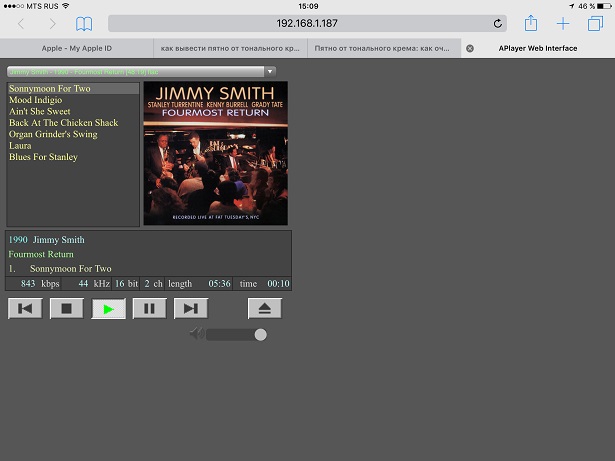The width and height of the screenshot is (615, 461).
Task: Click the year 1990
Action: pyautogui.click(x=18, y=240)
